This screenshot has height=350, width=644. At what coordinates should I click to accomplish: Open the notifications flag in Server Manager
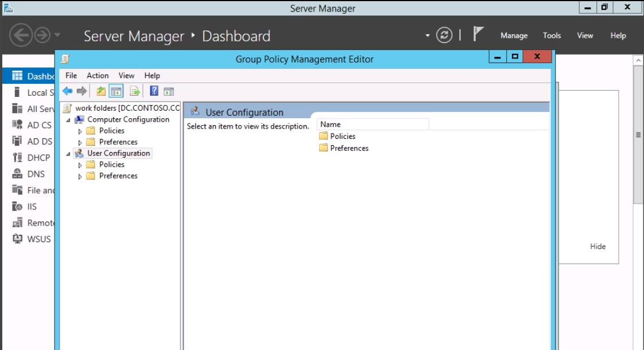(478, 35)
